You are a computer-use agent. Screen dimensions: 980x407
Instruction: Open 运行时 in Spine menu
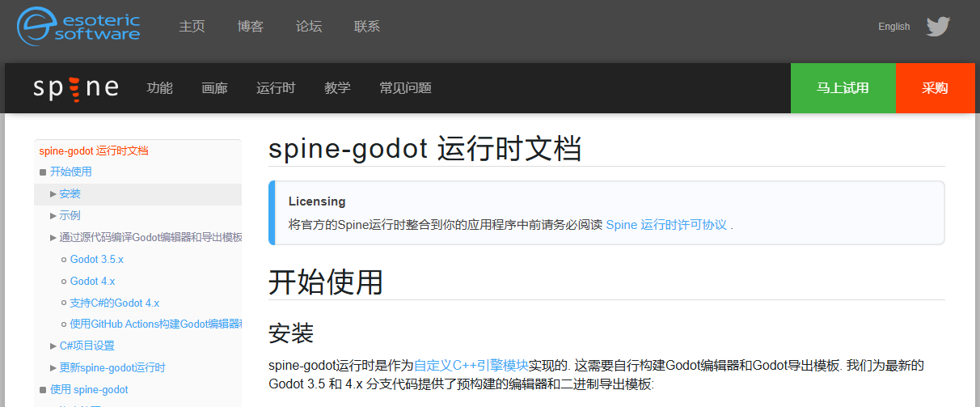276,88
